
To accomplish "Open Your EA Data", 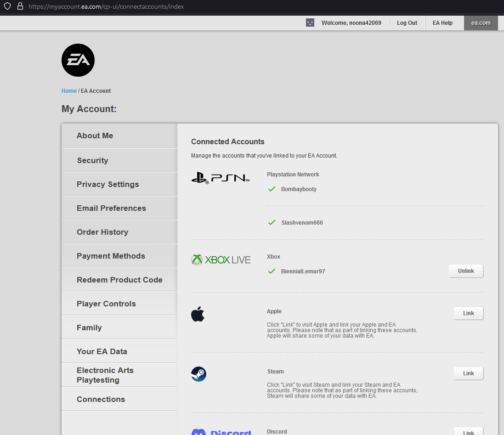I will tap(119, 351).
